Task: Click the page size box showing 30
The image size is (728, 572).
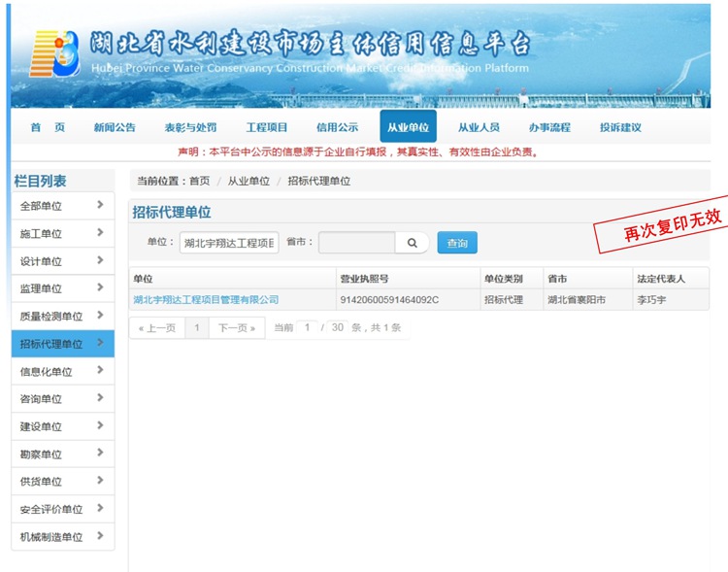Action: (338, 327)
